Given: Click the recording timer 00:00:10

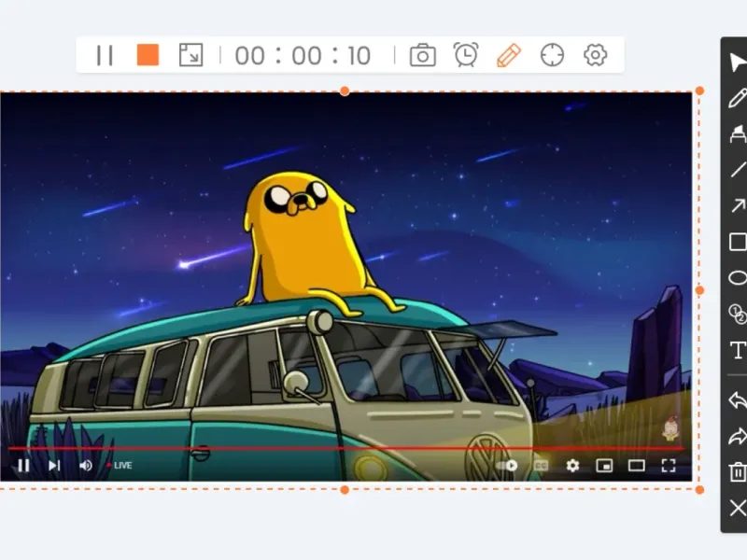Looking at the screenshot, I should point(303,56).
